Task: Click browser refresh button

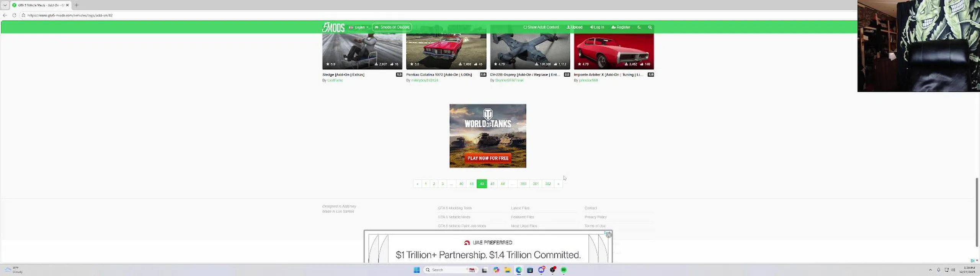Action: [x=14, y=15]
